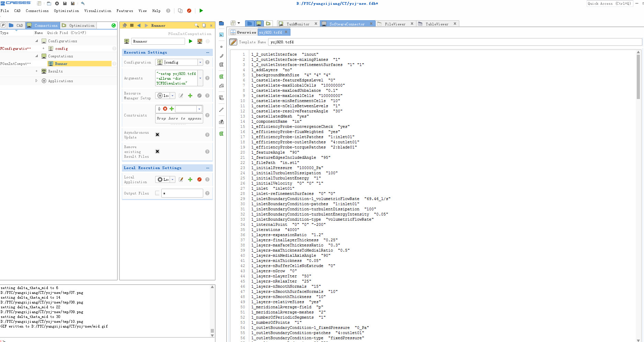Viewport: 644px width, 342px height.
Task: Open the Resource Manager Setup dropdown
Action: coord(173,96)
